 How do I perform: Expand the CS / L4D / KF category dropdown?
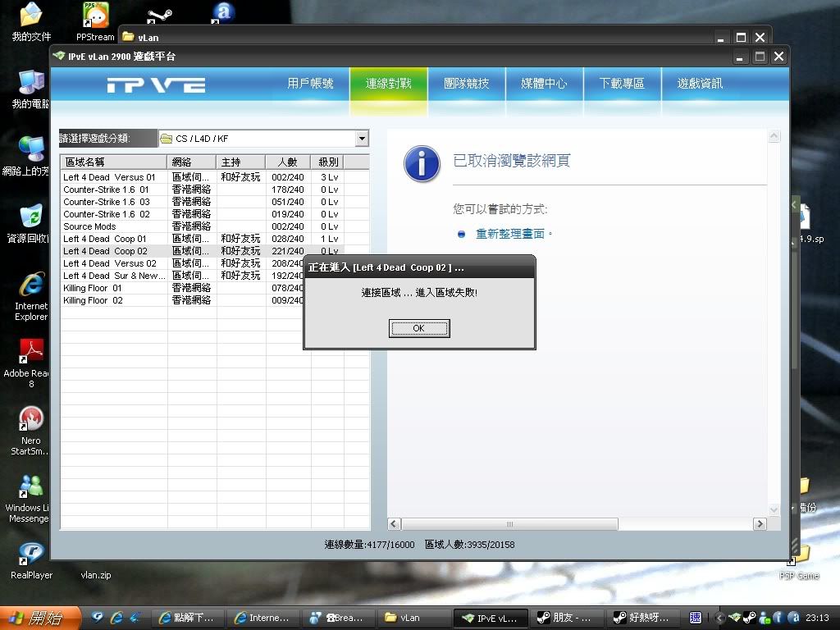(362, 139)
